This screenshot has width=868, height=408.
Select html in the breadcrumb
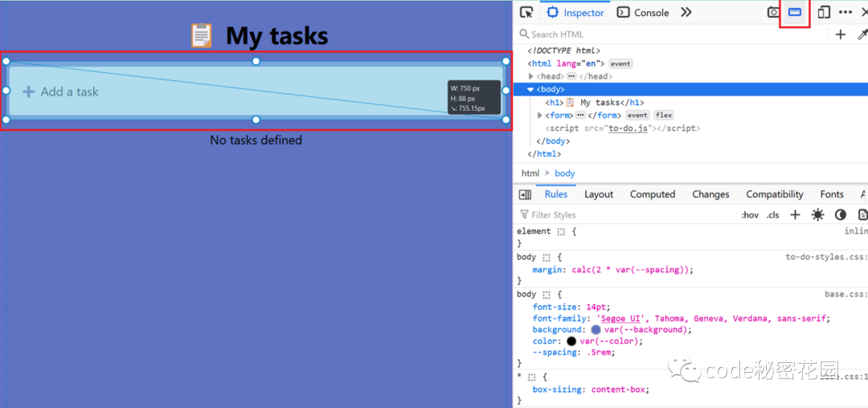coord(530,173)
